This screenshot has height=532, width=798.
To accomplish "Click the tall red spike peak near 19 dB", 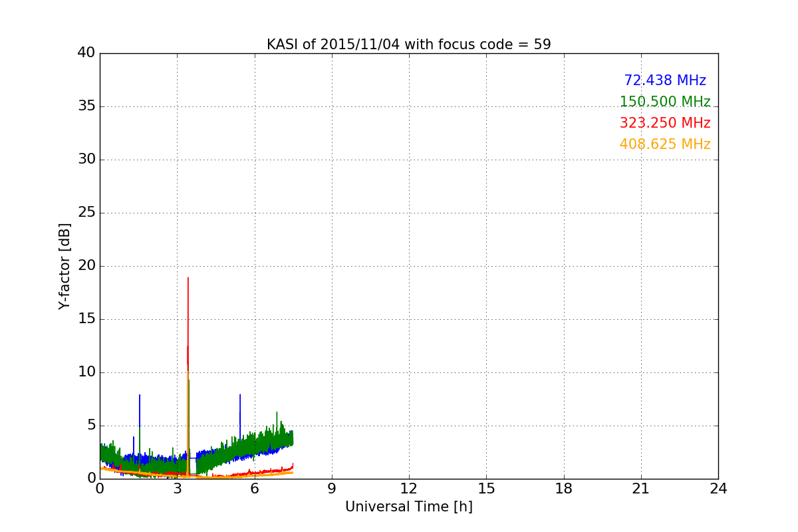I will click(x=188, y=278).
